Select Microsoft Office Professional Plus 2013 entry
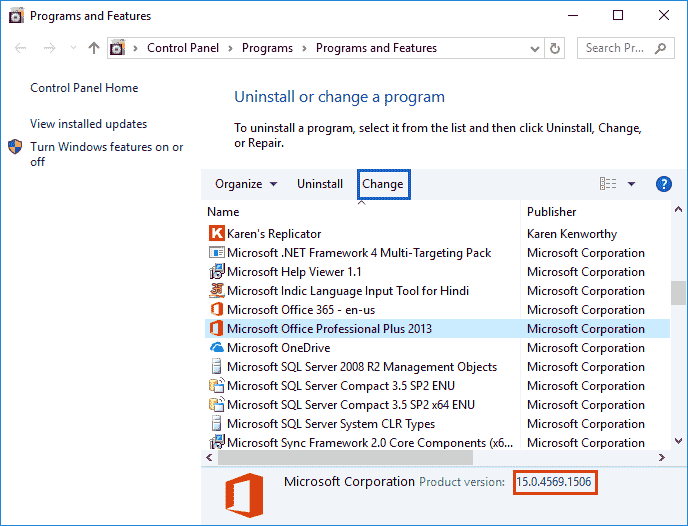Viewport: 688px width, 526px height. (330, 329)
